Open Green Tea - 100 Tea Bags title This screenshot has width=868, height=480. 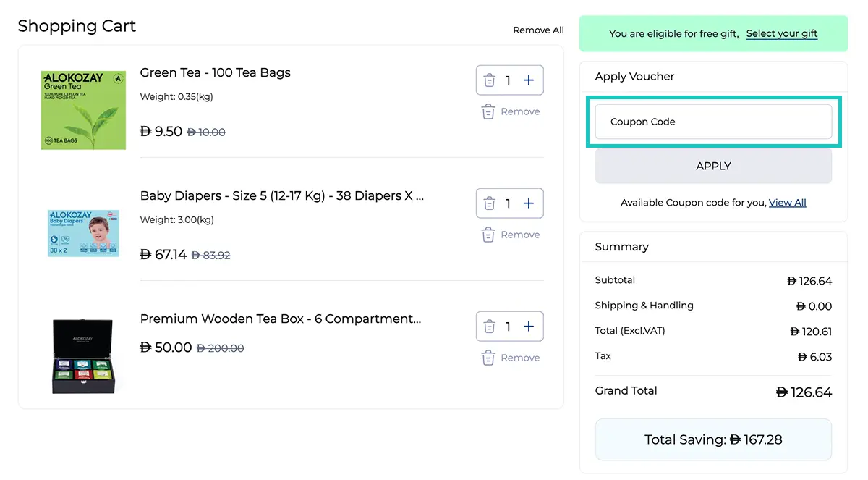[216, 72]
